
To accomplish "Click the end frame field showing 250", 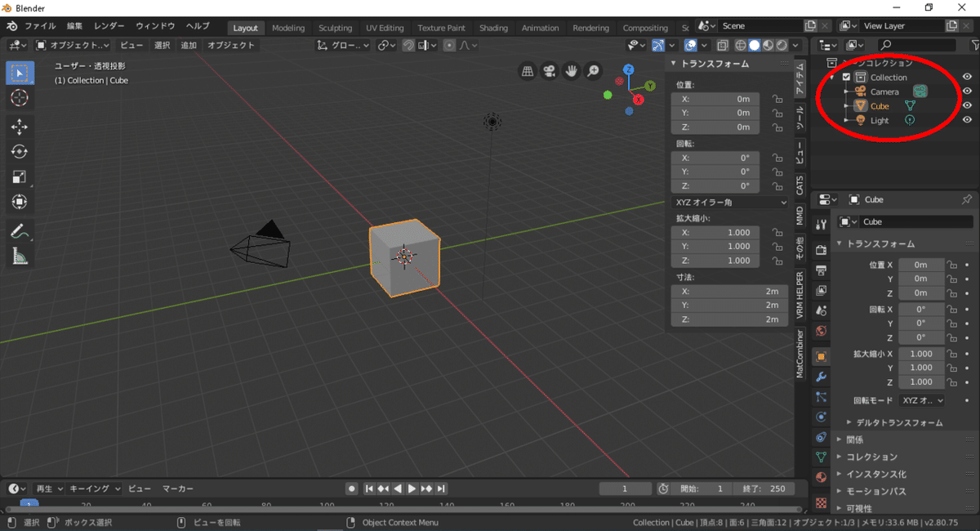I will pos(763,489).
